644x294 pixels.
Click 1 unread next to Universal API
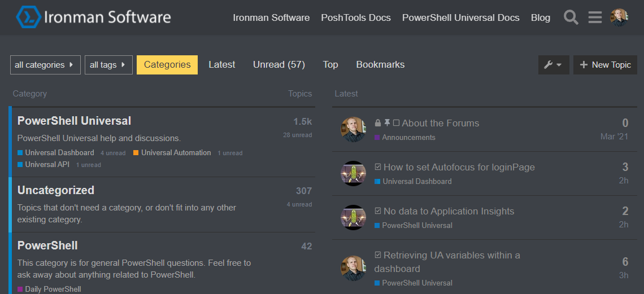click(x=88, y=165)
